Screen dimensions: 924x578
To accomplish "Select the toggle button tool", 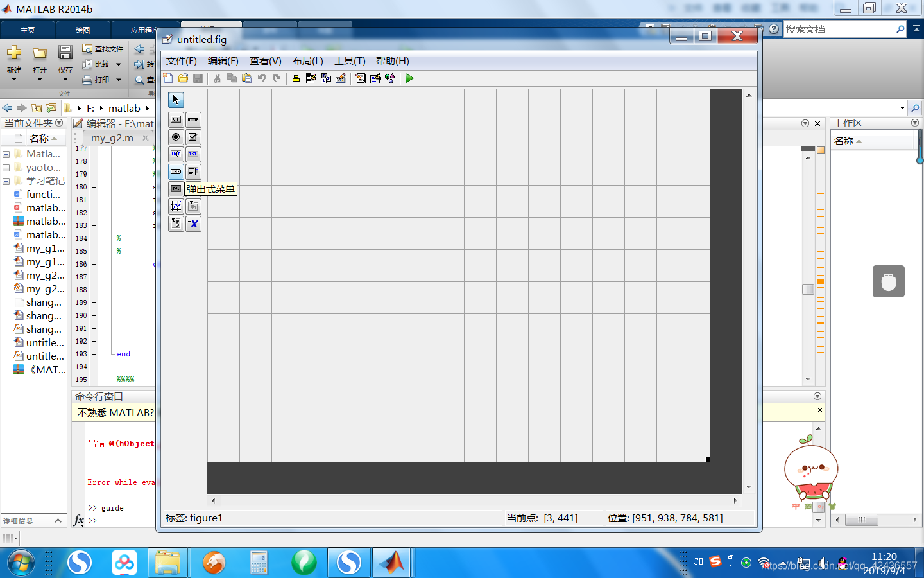I will click(175, 189).
